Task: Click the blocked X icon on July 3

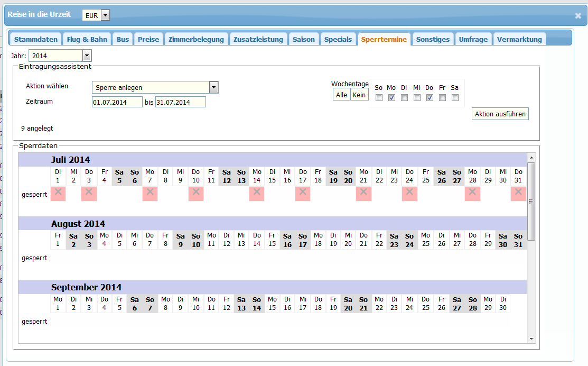Action: point(89,194)
